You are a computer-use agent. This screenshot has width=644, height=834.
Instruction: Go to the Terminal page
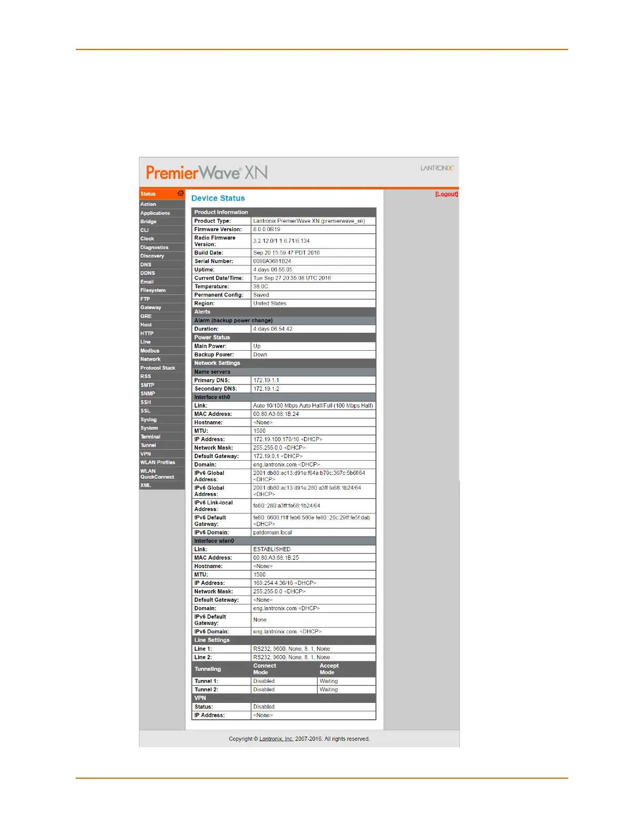tap(162, 436)
